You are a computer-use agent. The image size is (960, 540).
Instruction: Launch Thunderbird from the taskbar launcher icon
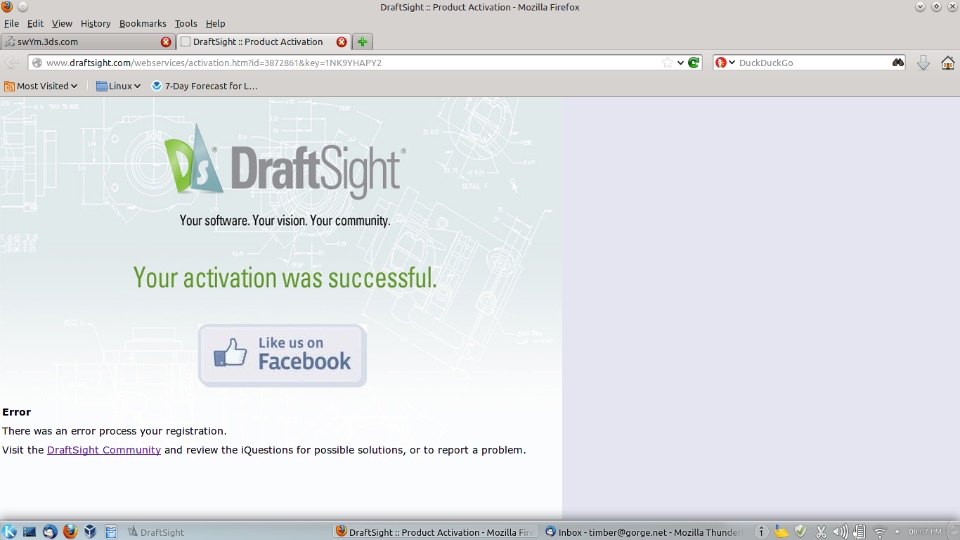50,531
